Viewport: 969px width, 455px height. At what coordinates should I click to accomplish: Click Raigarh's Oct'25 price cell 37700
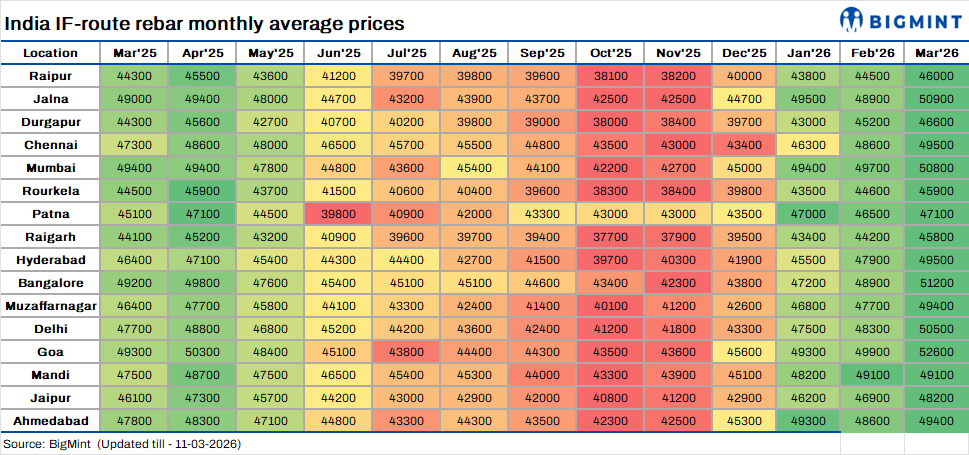pos(610,236)
